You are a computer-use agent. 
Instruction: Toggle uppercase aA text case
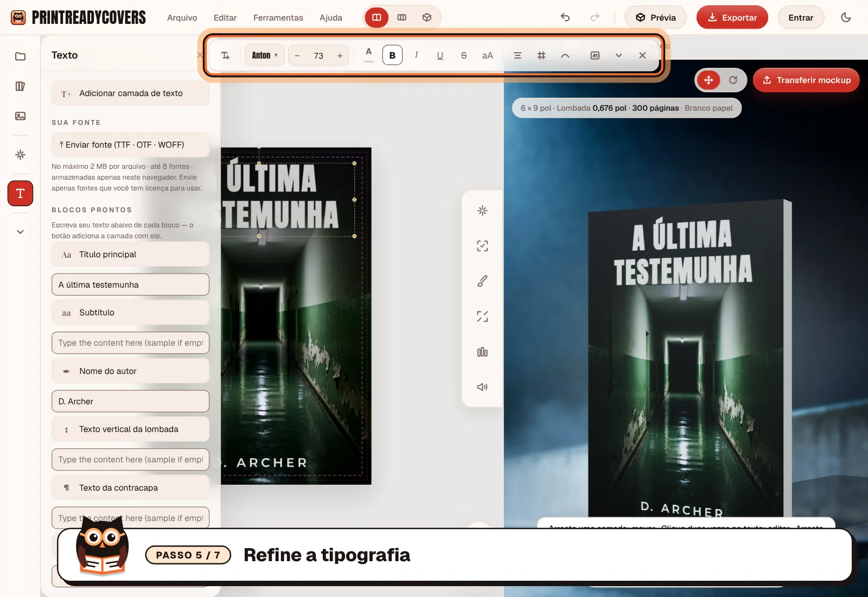[x=488, y=55]
